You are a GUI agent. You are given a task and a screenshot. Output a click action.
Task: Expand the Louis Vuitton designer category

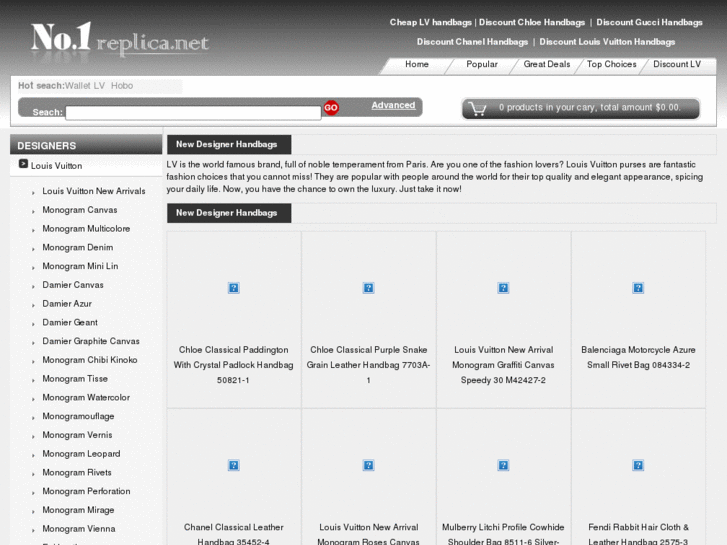coord(57,166)
